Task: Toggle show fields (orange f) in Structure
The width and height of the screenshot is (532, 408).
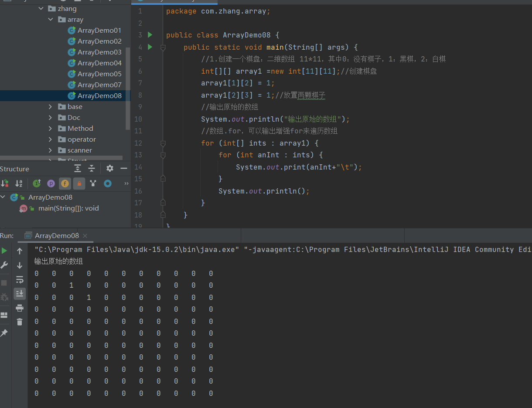Action: (x=65, y=184)
